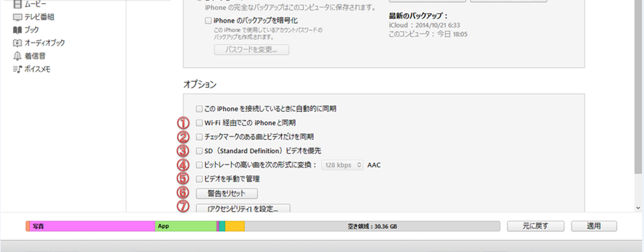644x252 pixels.
Task: Click the AAC format label
Action: click(x=374, y=165)
